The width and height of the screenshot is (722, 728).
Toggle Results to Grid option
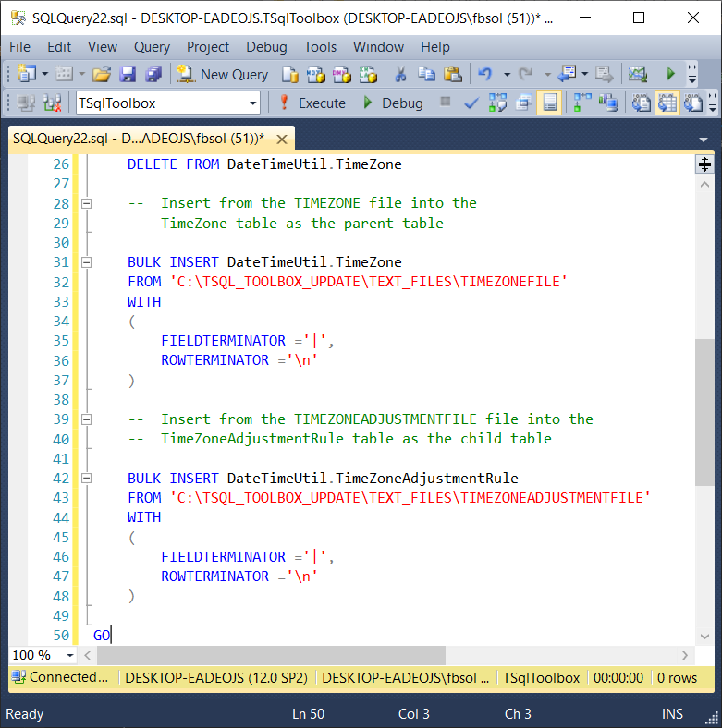pos(667,103)
